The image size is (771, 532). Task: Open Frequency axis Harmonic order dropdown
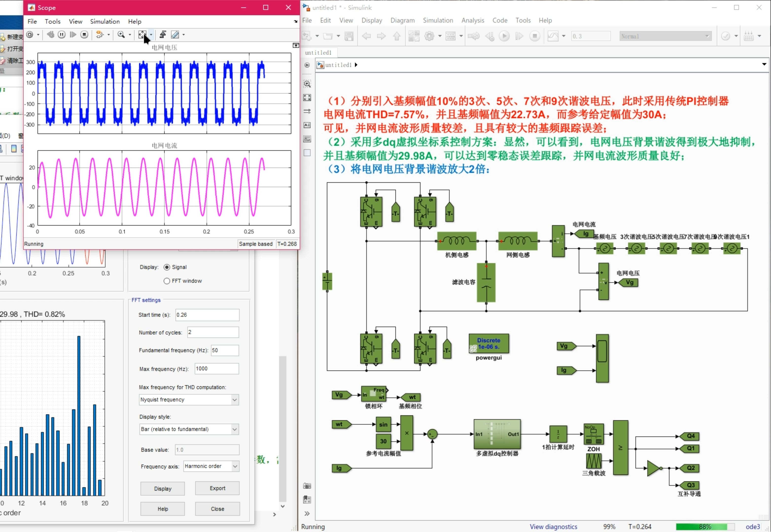[x=235, y=466]
